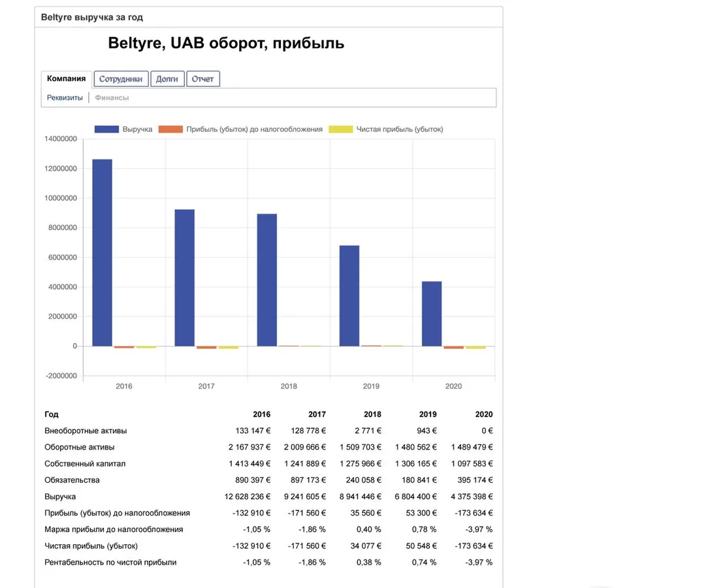Click the 2016 equity value '1 413 449 €'
Image resolution: width=725 pixels, height=588 pixels.
tap(250, 464)
